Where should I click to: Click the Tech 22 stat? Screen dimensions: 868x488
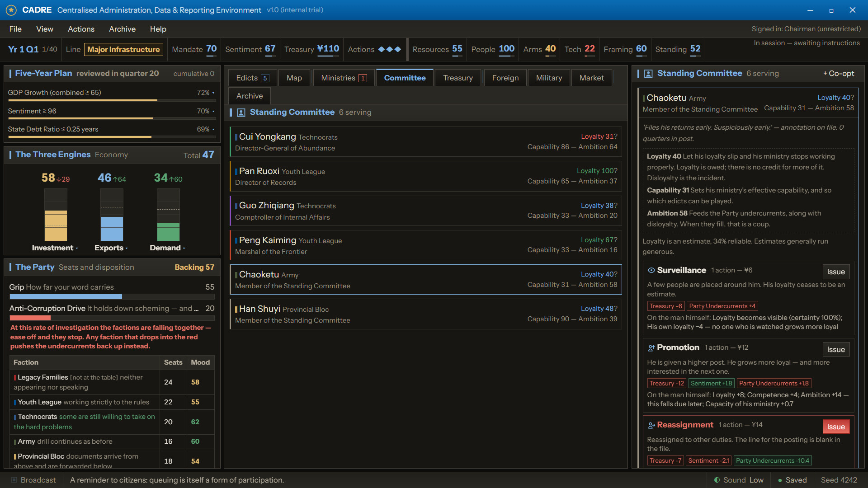coord(580,49)
